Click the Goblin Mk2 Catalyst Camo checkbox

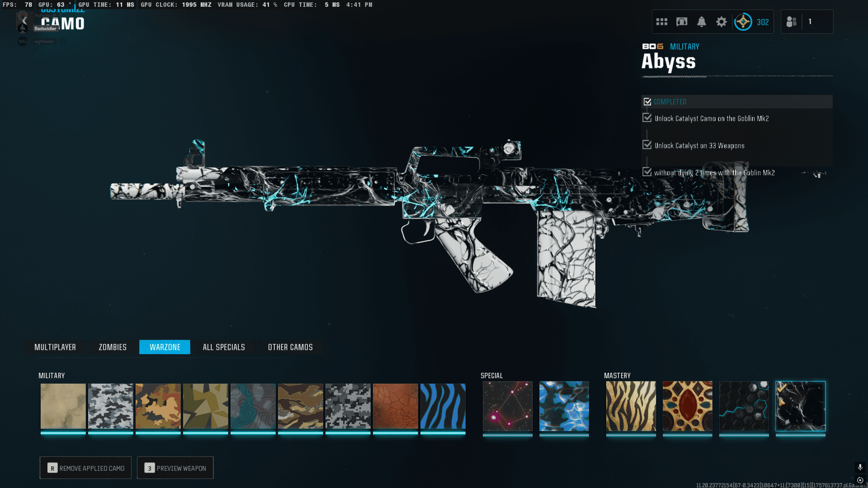click(647, 118)
